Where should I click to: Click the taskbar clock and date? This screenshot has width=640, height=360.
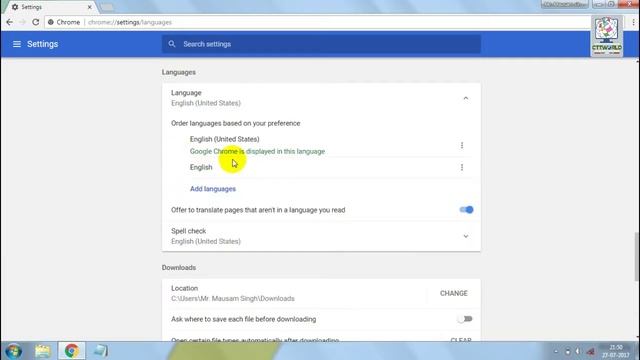[x=615, y=351]
